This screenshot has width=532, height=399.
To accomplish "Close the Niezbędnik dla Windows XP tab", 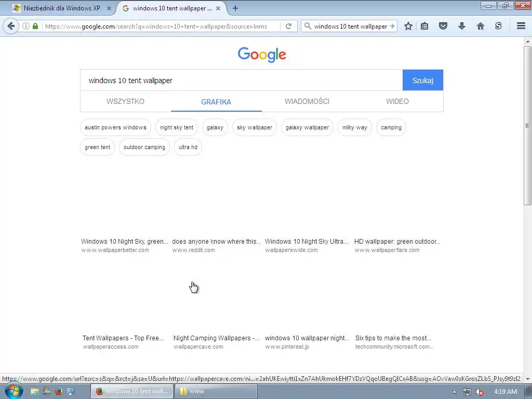I will point(109,8).
